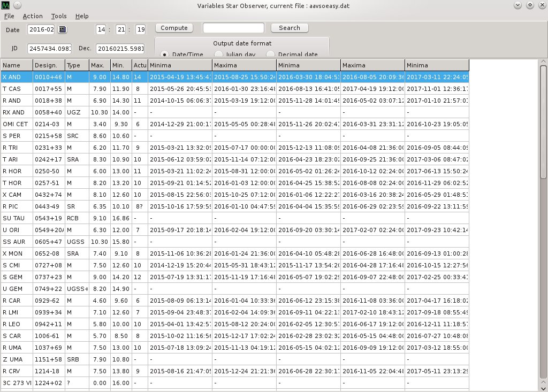Focus the search text field

click(233, 28)
